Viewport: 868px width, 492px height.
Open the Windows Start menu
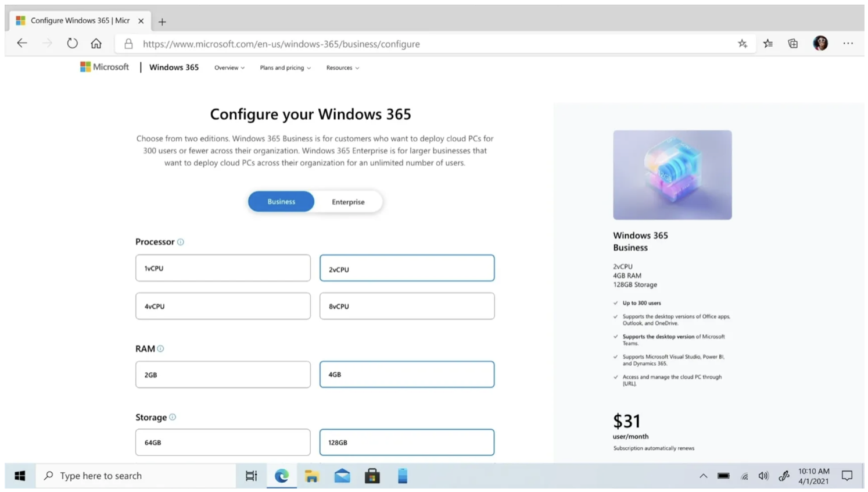click(x=20, y=476)
